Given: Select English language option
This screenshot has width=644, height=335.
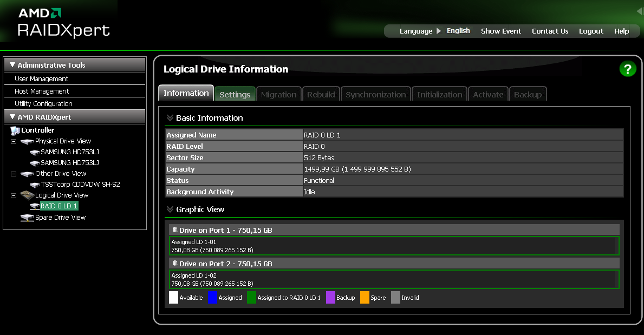Looking at the screenshot, I should tap(458, 31).
